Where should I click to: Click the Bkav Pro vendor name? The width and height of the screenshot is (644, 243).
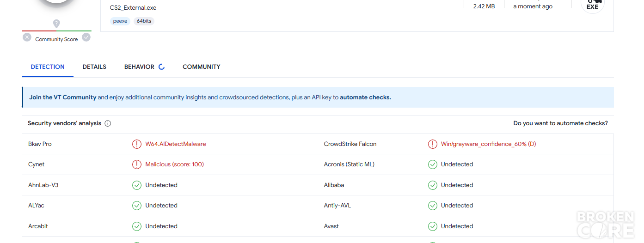click(x=40, y=144)
